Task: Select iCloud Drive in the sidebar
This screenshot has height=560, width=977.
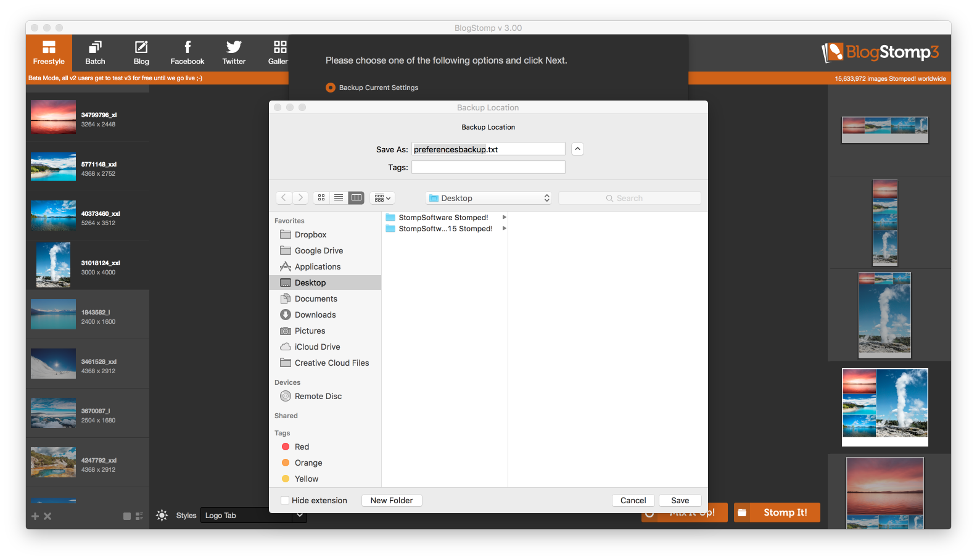Action: [x=326, y=347]
